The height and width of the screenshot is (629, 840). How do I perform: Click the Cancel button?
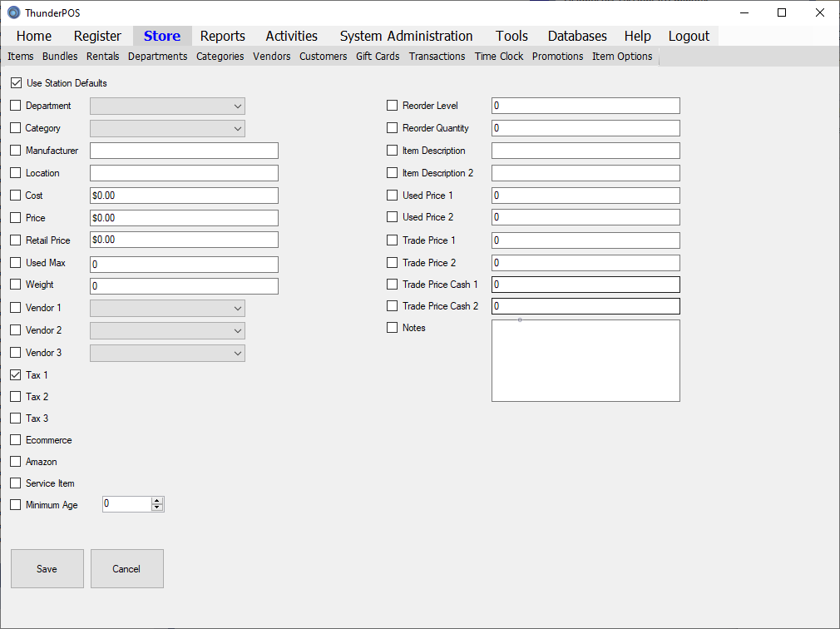(126, 569)
